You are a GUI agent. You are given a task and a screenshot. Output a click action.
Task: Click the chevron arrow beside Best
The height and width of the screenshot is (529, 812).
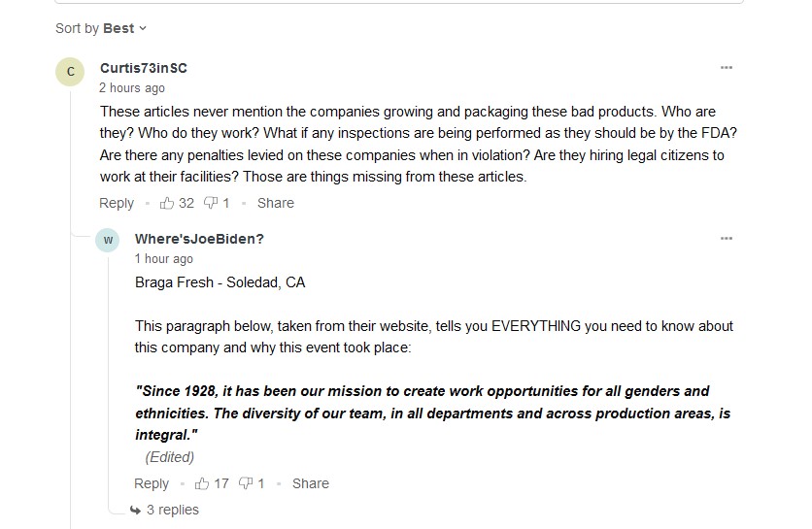(x=143, y=28)
